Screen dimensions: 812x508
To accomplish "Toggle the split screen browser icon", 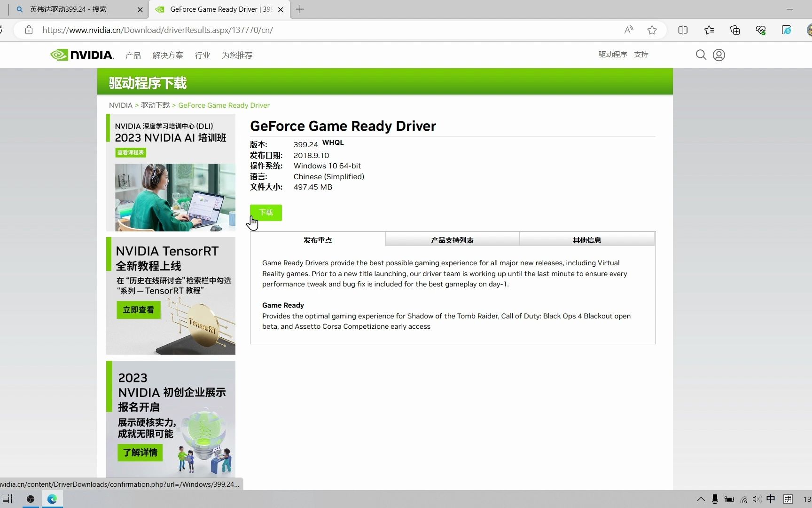I will [x=683, y=30].
